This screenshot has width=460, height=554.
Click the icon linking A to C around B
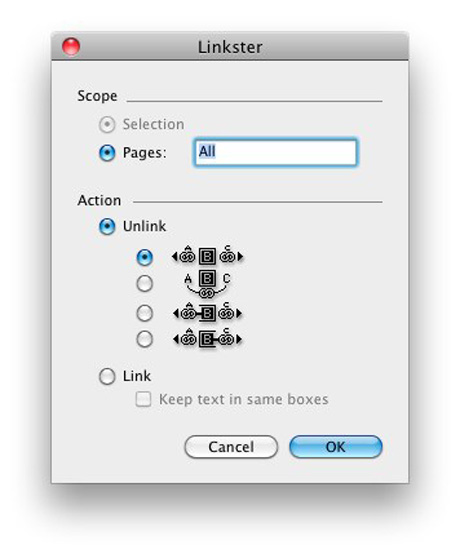tap(207, 284)
